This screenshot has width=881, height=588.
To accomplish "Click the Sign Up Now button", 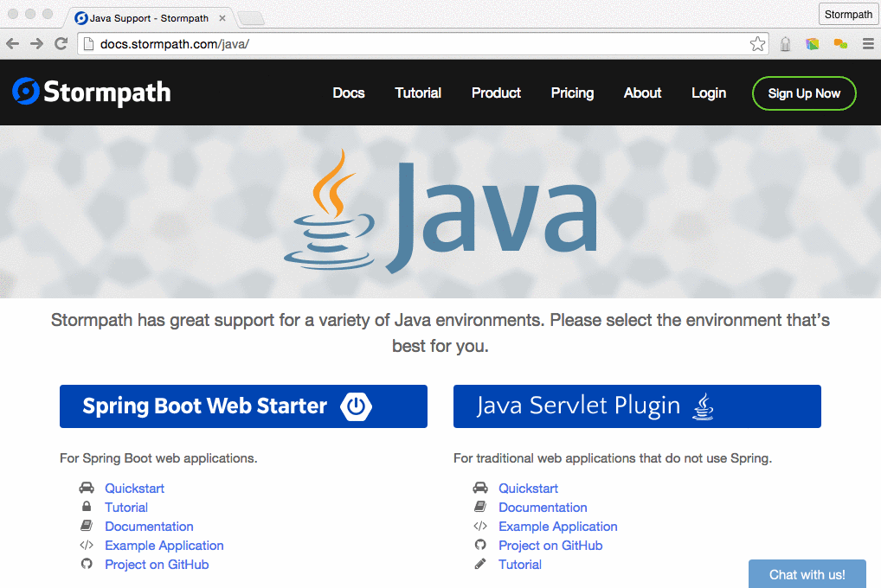I will [803, 93].
